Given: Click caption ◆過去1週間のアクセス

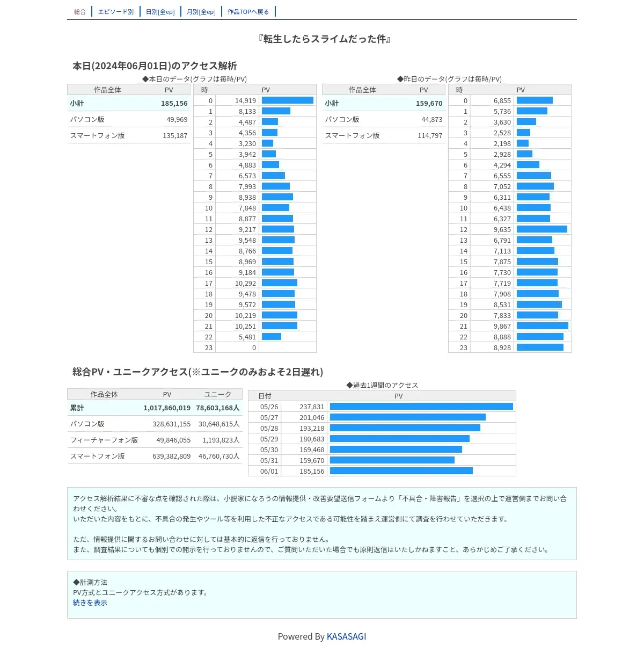Looking at the screenshot, I should pos(382,385).
